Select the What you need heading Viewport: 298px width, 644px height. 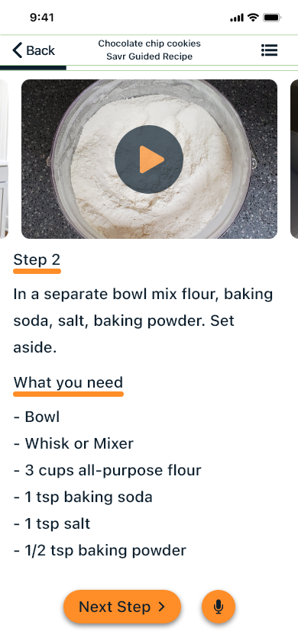point(68,382)
